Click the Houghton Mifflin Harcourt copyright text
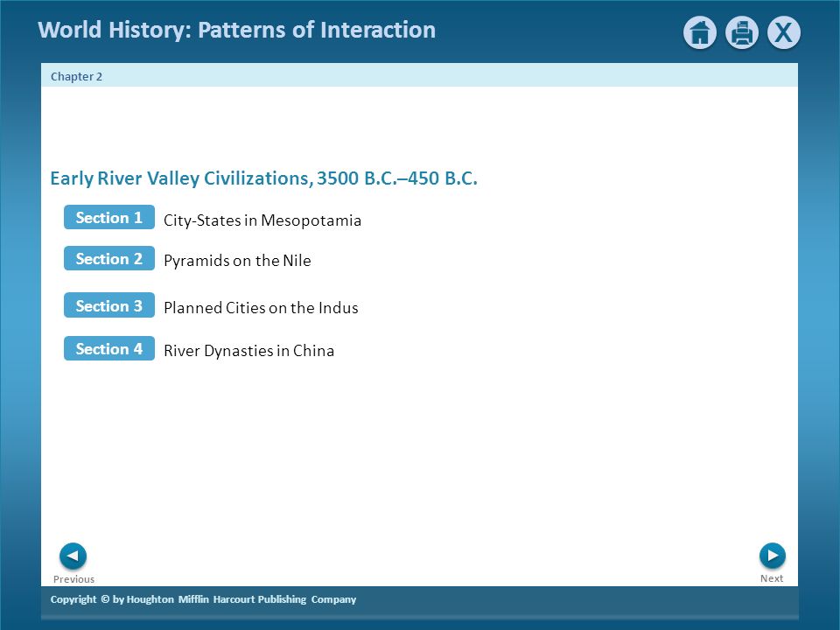Viewport: 840px width, 630px height. [203, 599]
